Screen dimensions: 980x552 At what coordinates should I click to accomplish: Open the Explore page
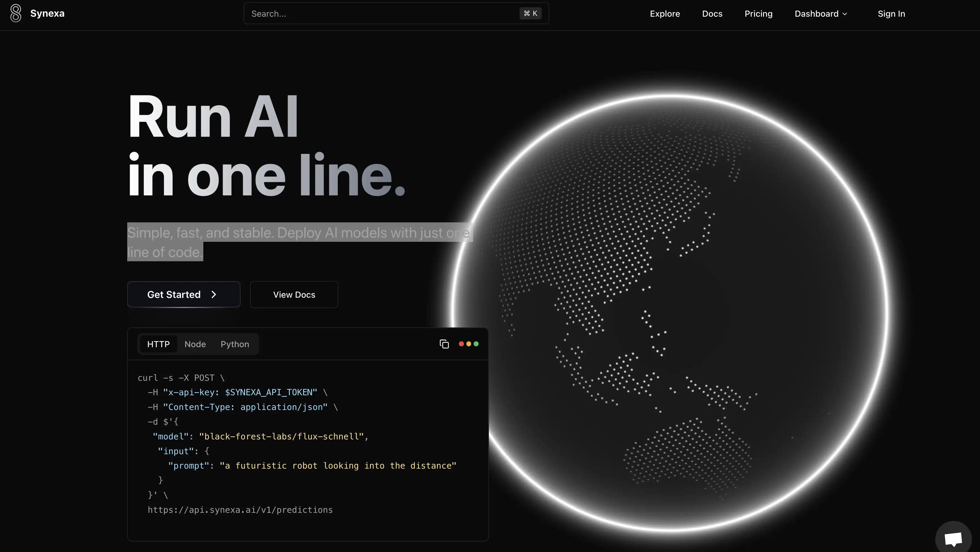point(665,13)
